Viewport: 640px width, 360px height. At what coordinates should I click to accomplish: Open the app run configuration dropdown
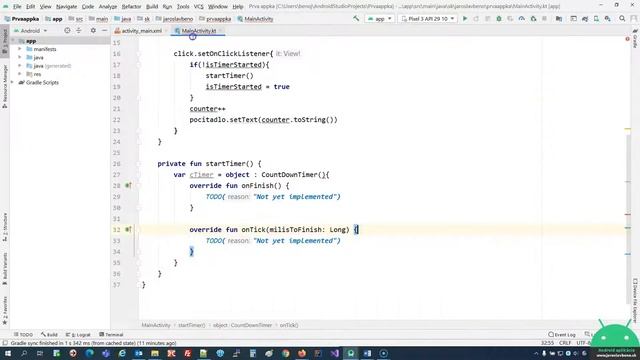[380, 19]
